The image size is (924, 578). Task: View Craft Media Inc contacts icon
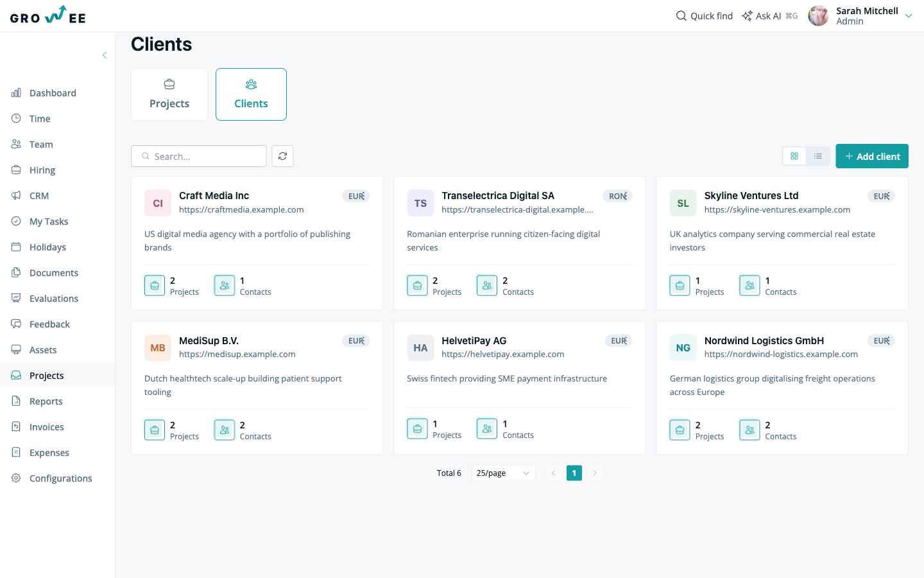(225, 285)
